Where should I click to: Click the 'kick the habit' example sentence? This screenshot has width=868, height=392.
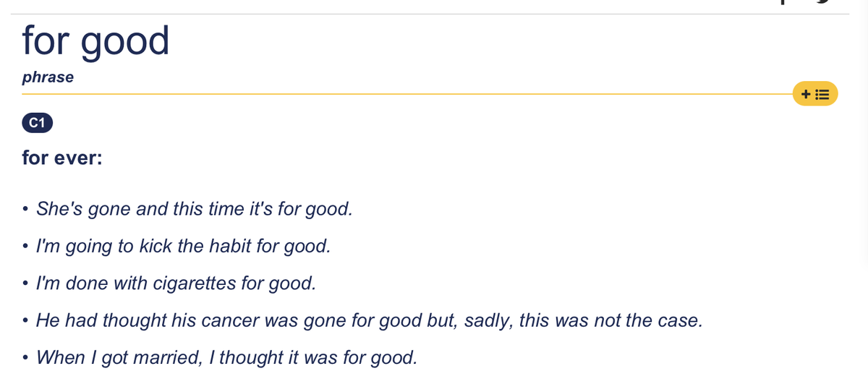pos(183,246)
